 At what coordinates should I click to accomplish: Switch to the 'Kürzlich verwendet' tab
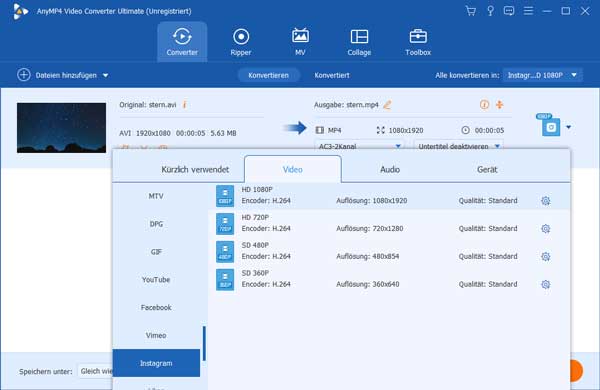tap(195, 170)
